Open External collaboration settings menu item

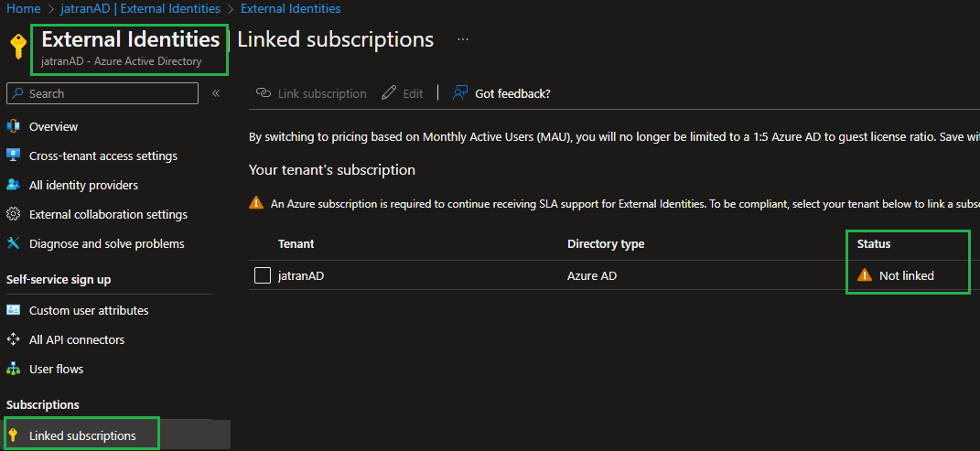pyautogui.click(x=108, y=214)
